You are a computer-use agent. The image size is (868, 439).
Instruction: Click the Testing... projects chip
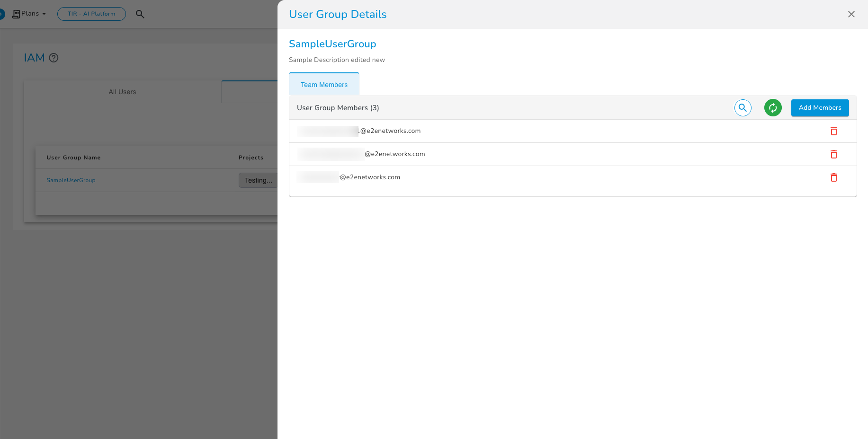tap(258, 180)
